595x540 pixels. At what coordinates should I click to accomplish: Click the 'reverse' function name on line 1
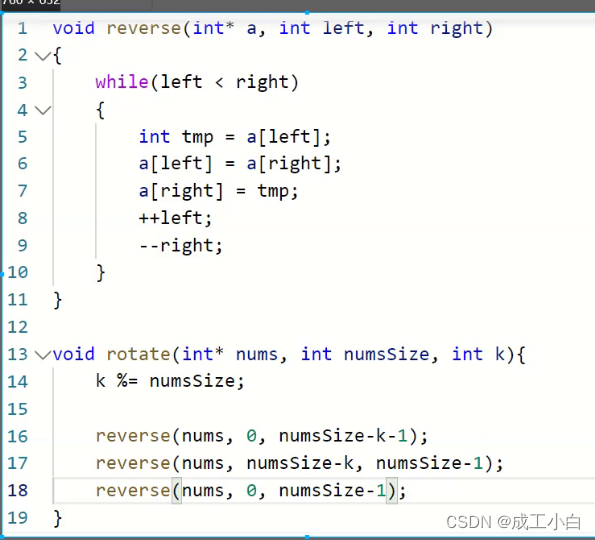(144, 29)
